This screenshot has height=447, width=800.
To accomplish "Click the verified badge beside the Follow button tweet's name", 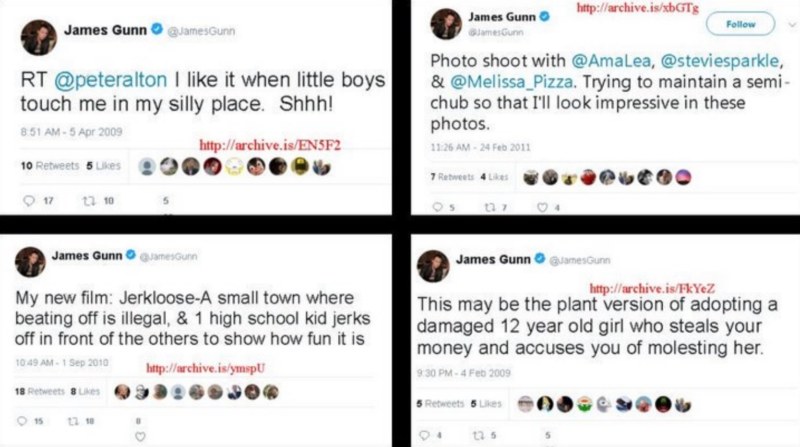I will tap(545, 18).
